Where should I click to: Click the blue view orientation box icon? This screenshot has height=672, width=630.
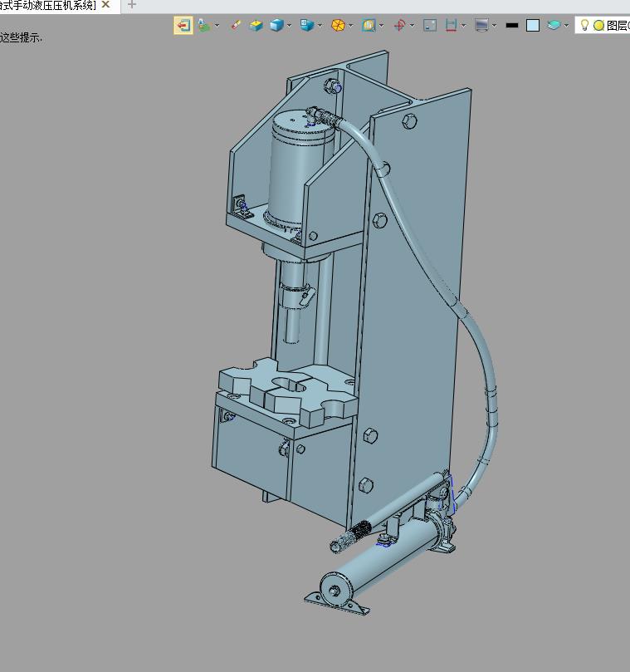pos(307,25)
